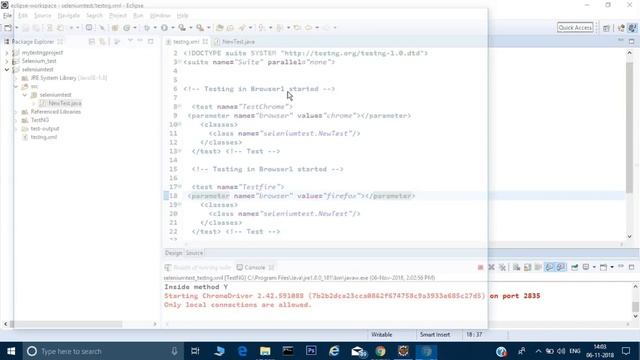The width and height of the screenshot is (640, 360).
Task: Fold the TestChrome test element at line 8
Action: pos(180,106)
